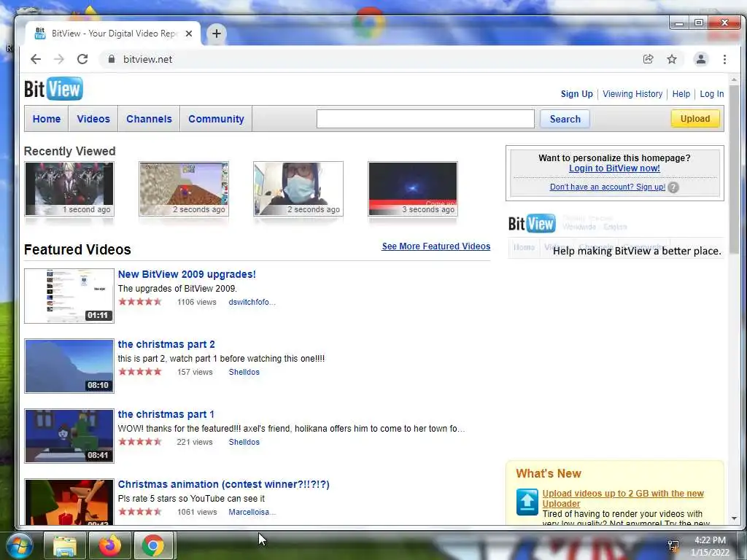Screen dimensions: 747x560
Task: Bookmark this page with the star icon
Action: tap(672, 59)
